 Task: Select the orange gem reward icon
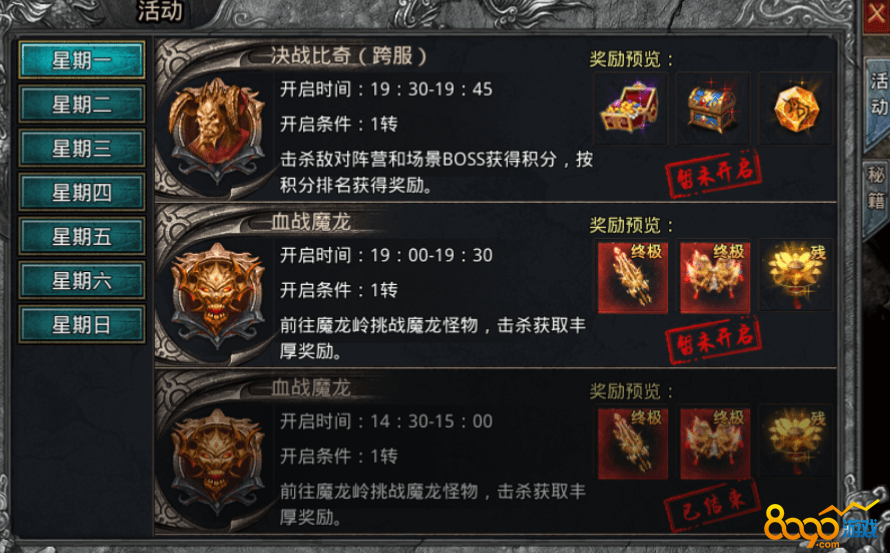click(x=796, y=108)
